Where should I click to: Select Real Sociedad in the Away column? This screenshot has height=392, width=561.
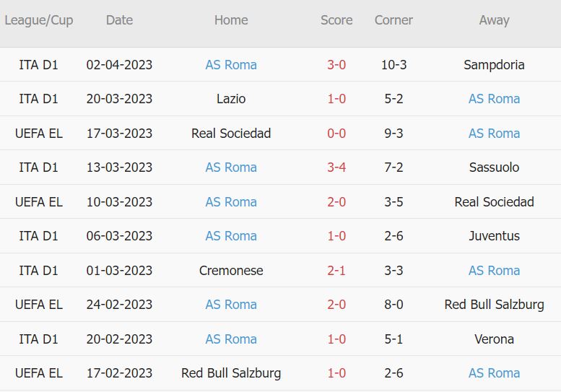coord(494,202)
